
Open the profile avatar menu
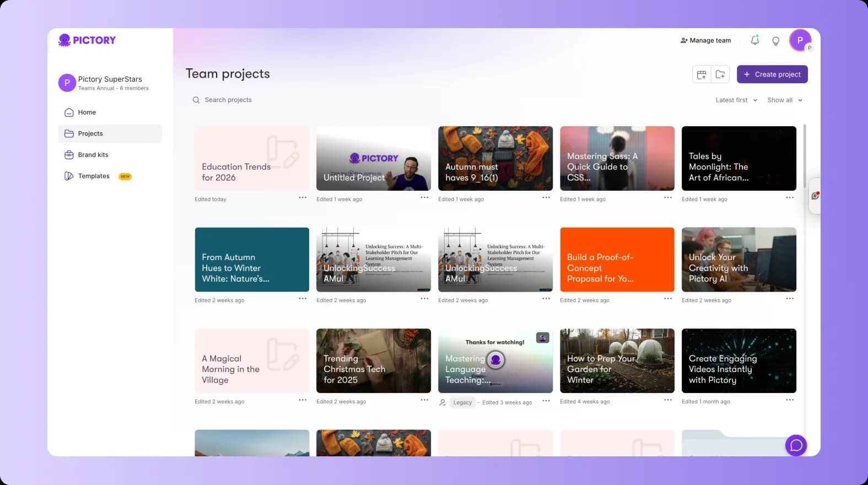click(800, 40)
